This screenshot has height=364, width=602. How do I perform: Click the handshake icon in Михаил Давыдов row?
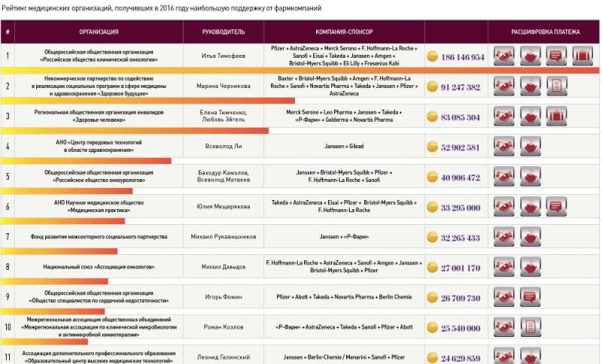point(504,267)
